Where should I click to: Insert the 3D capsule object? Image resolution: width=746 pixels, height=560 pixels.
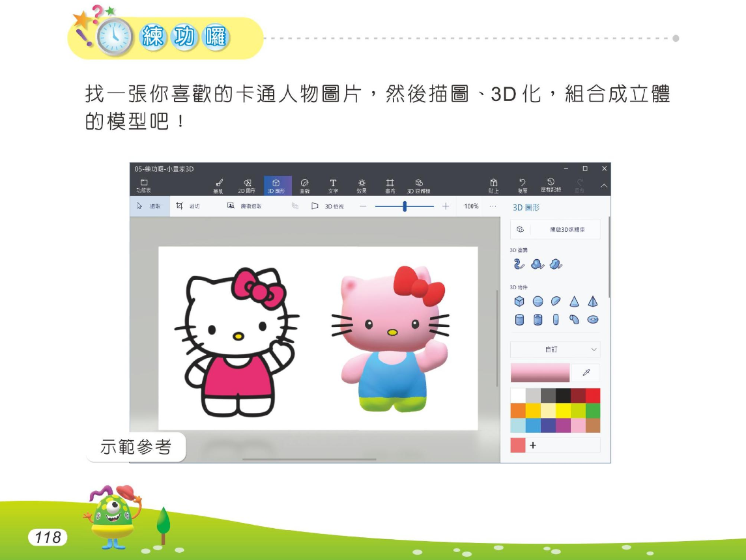(x=556, y=320)
